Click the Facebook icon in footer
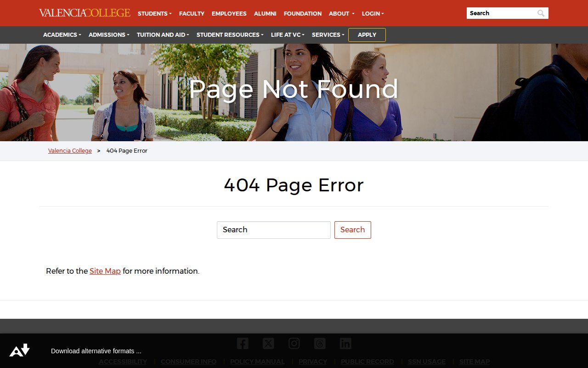This screenshot has width=588, height=368. click(x=243, y=343)
